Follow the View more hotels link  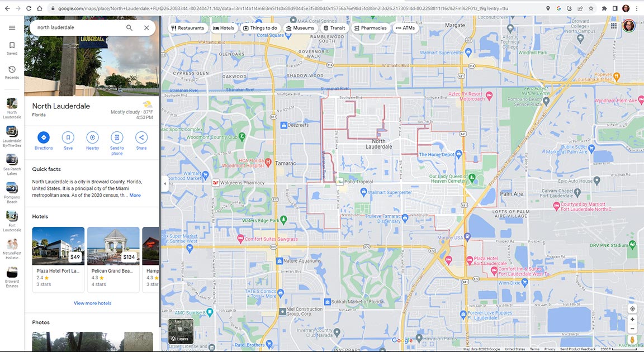[x=92, y=303]
